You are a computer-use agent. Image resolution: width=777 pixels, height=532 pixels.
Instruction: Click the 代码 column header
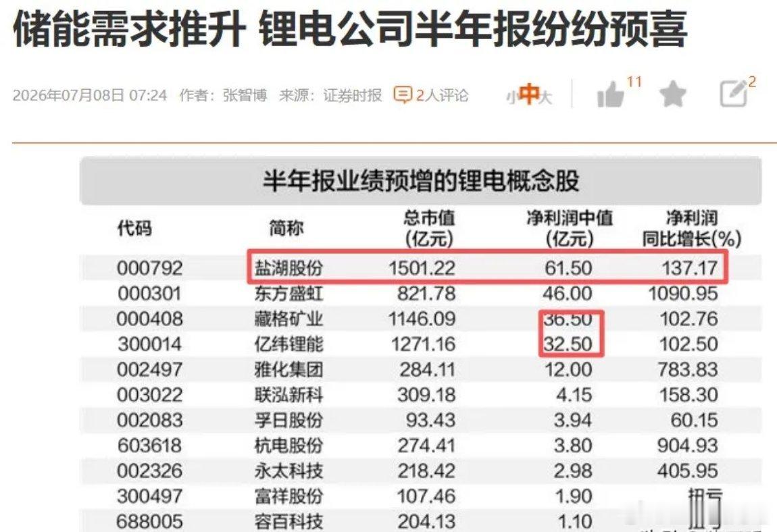[134, 228]
